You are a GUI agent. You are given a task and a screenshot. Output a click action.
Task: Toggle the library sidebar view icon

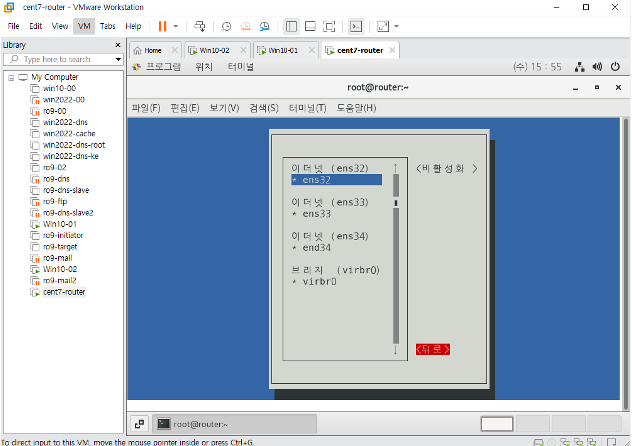[x=291, y=27]
